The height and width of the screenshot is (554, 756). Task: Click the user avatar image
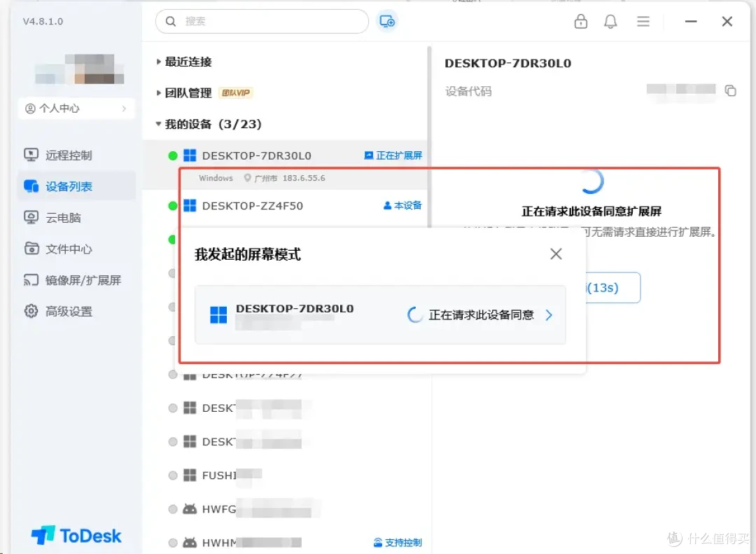coord(80,69)
